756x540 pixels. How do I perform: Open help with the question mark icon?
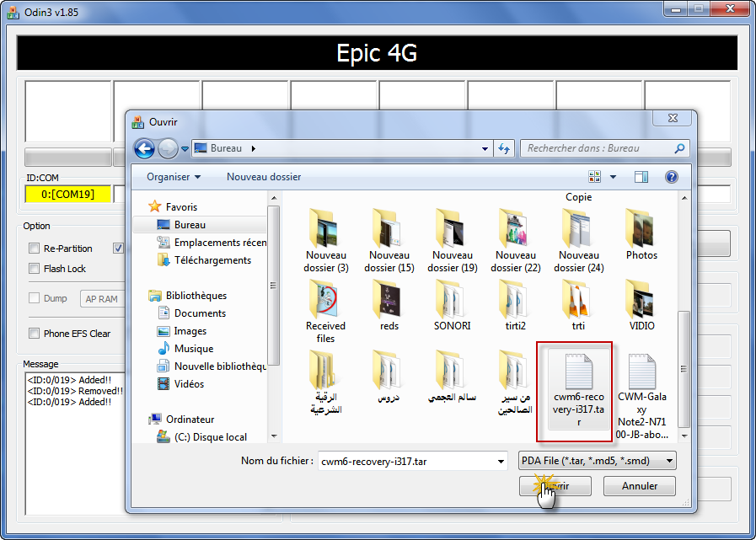pyautogui.click(x=671, y=177)
